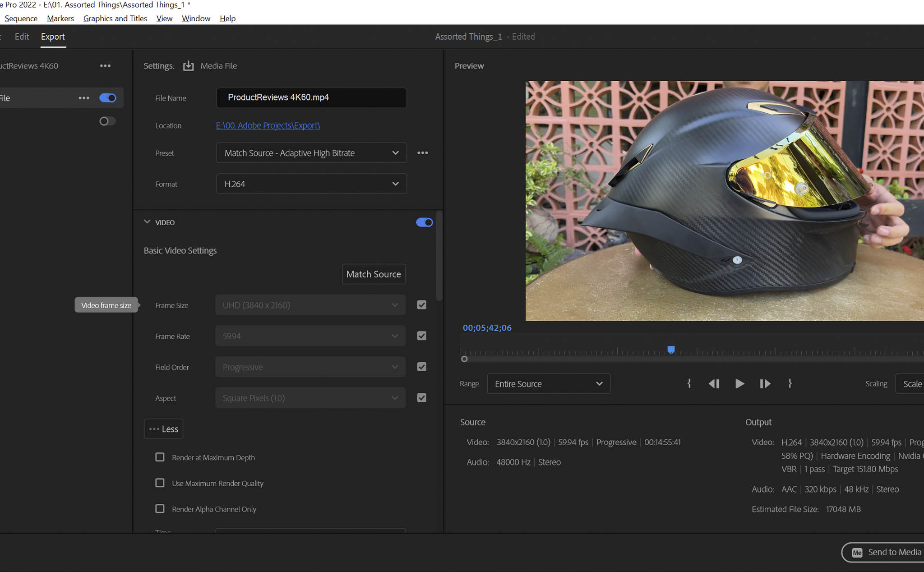Click the preview playhead marker

(x=671, y=350)
